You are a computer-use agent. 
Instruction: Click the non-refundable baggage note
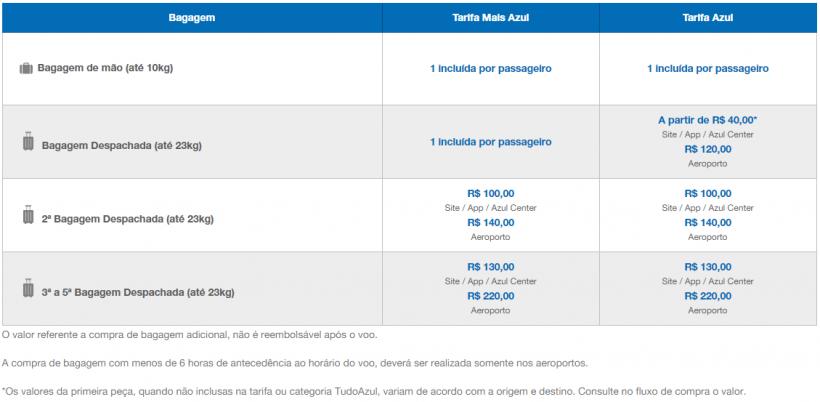click(190, 334)
